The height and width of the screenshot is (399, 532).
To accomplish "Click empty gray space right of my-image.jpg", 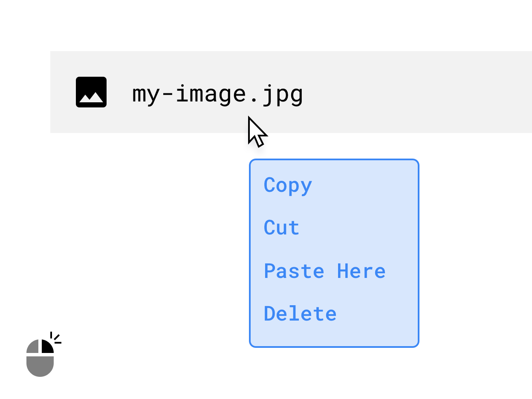I will click(418, 92).
